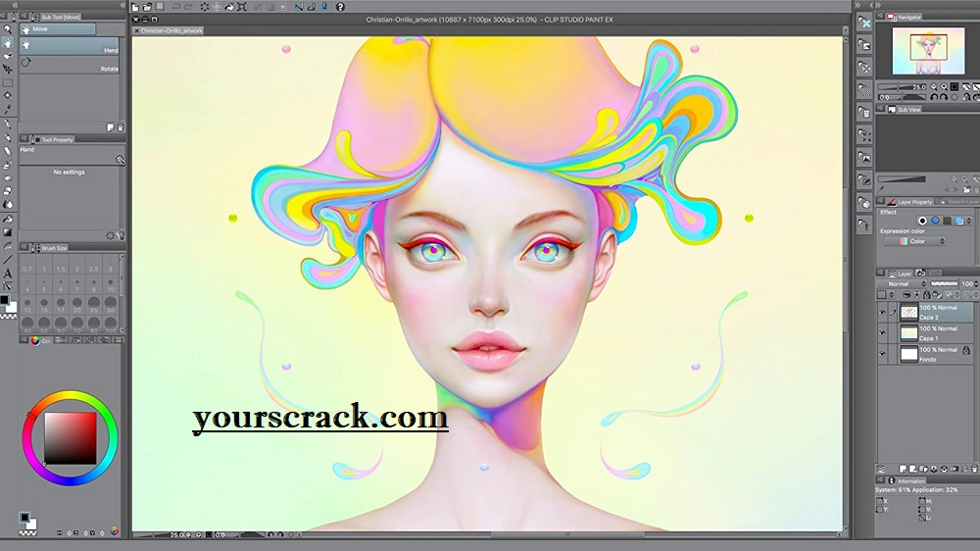This screenshot has width=980, height=551.
Task: Hide the Capa 2 layer
Action: coord(882,312)
